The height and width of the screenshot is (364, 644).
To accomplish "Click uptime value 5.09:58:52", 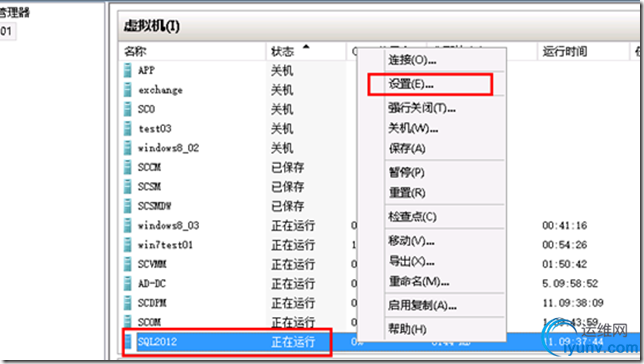I will (x=570, y=283).
